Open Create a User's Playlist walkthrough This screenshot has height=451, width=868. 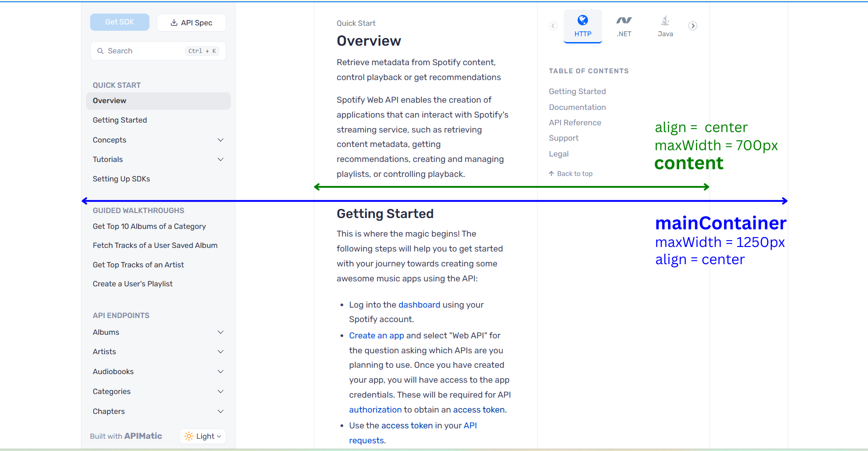tap(133, 284)
